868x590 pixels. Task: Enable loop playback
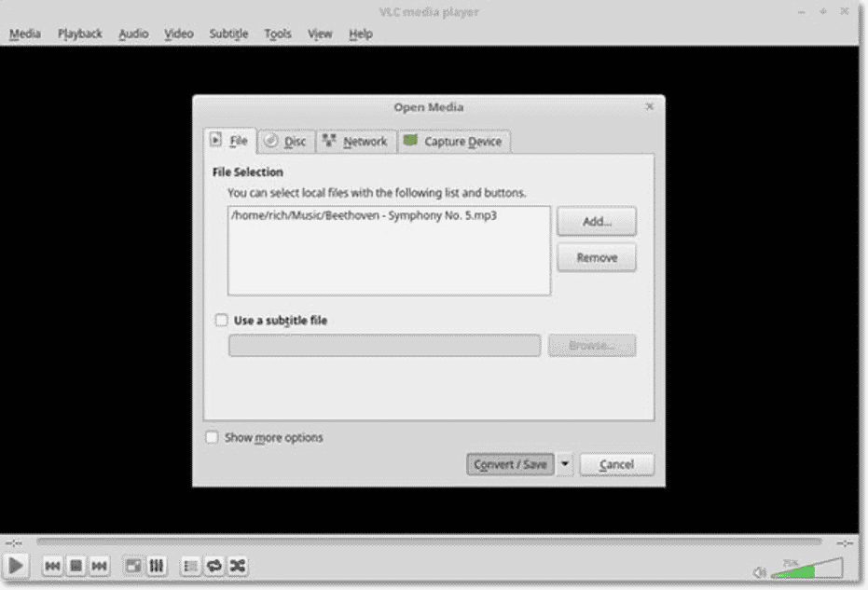[214, 565]
